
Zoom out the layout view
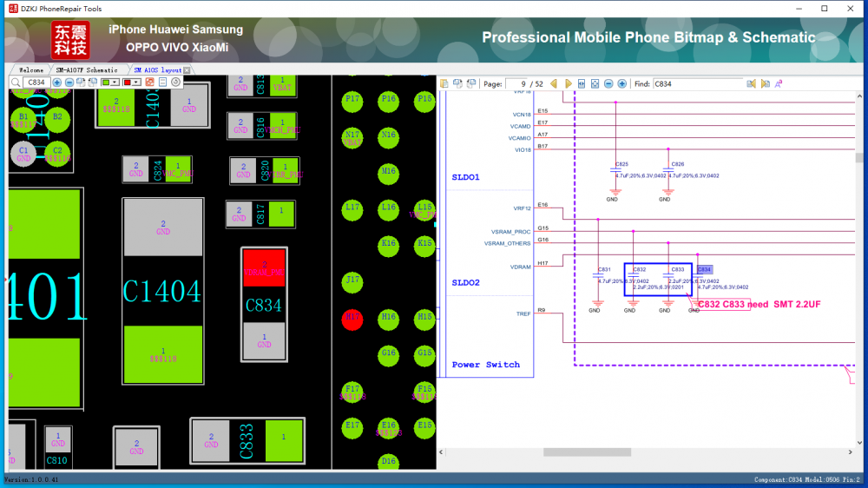[x=69, y=82]
